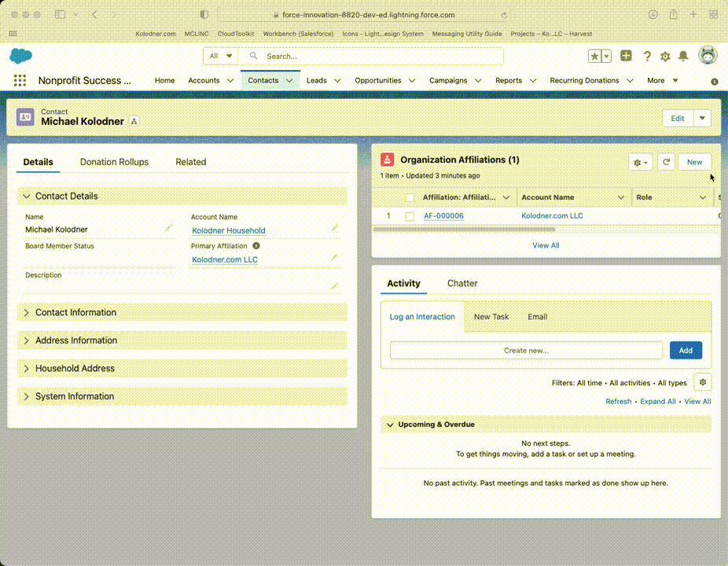Screen dimensions: 728x566
Task: Open the Campaigns tab dropdown chevron
Action: [x=478, y=81]
